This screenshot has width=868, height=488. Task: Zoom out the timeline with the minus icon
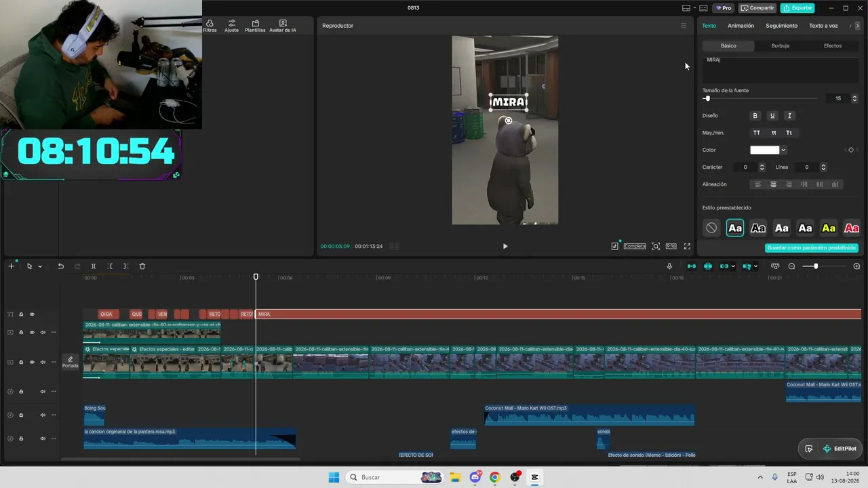pos(791,266)
